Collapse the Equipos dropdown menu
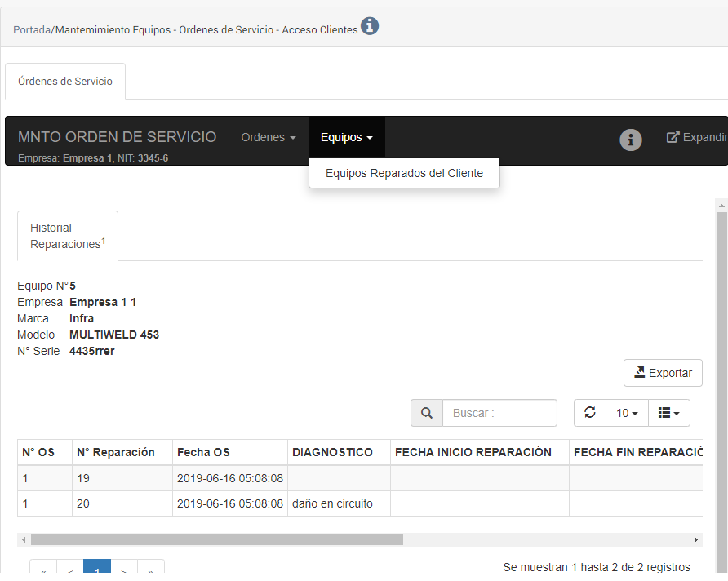The width and height of the screenshot is (728, 581). tap(346, 137)
